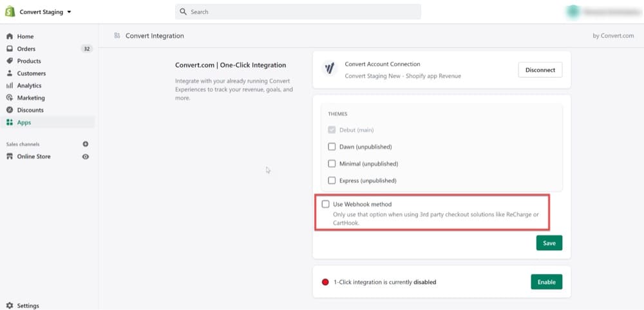
Task: Click the green Enable button
Action: tap(547, 282)
